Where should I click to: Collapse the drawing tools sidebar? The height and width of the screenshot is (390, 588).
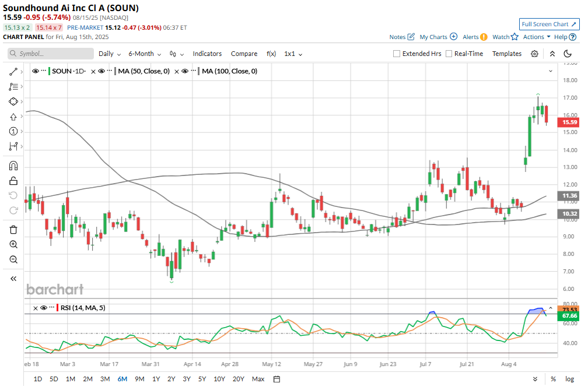click(13, 278)
